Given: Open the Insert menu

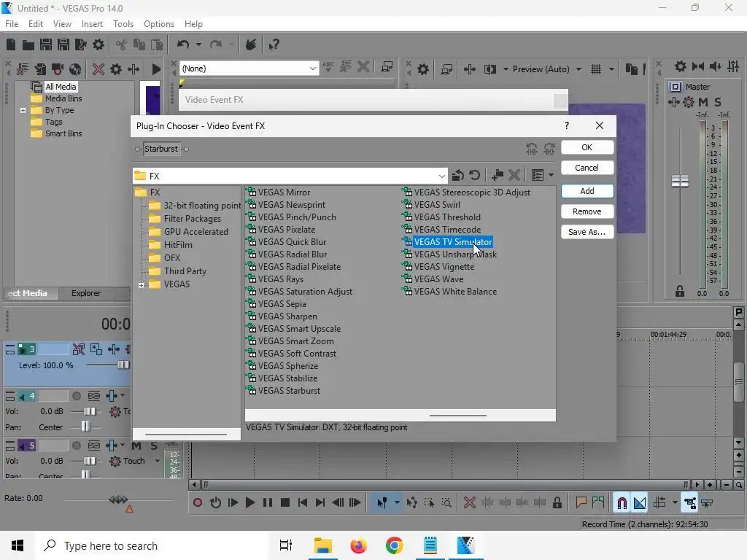Looking at the screenshot, I should tap(92, 24).
